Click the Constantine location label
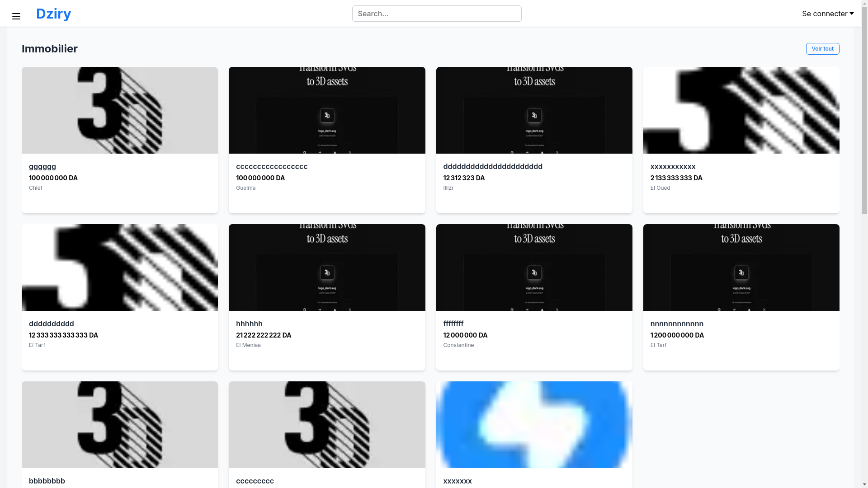The height and width of the screenshot is (488, 868). [x=458, y=345]
